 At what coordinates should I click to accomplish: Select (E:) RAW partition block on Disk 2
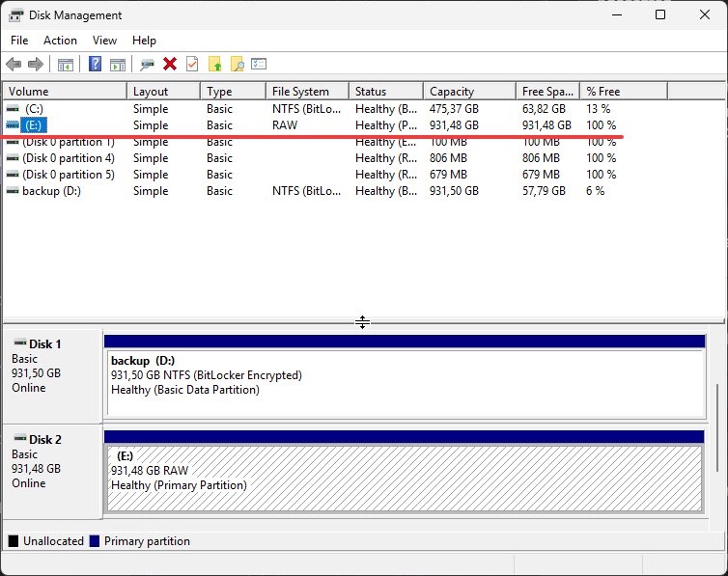[x=405, y=479]
